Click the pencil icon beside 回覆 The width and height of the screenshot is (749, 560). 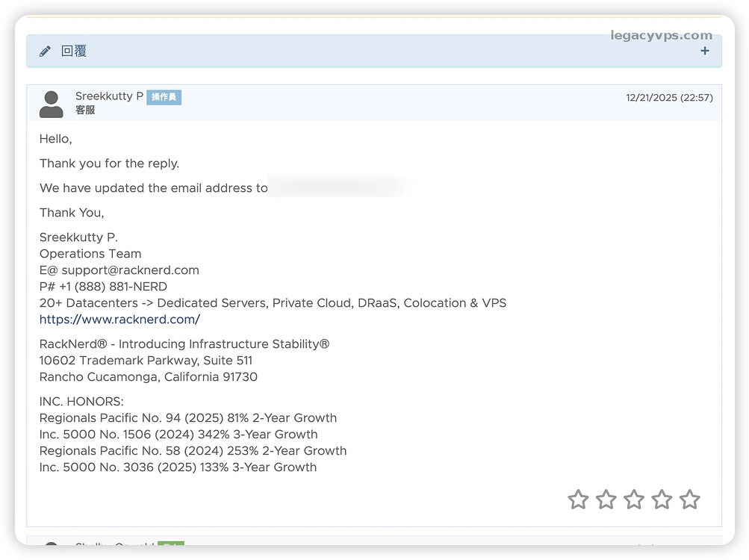tap(45, 52)
